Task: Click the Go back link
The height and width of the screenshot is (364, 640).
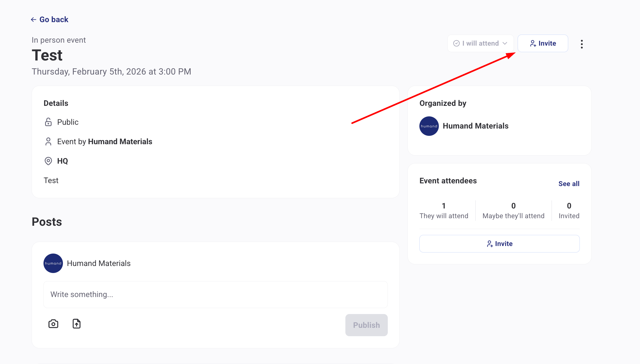Action: click(54, 19)
